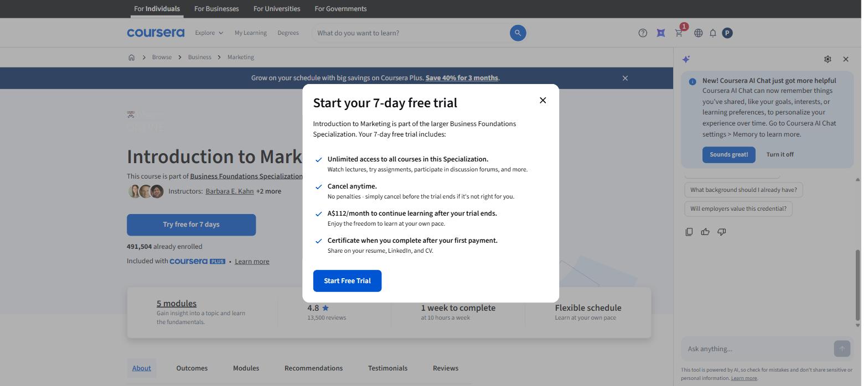The width and height of the screenshot is (868, 386).
Task: Click Try free for 7 days button
Action: tap(191, 225)
